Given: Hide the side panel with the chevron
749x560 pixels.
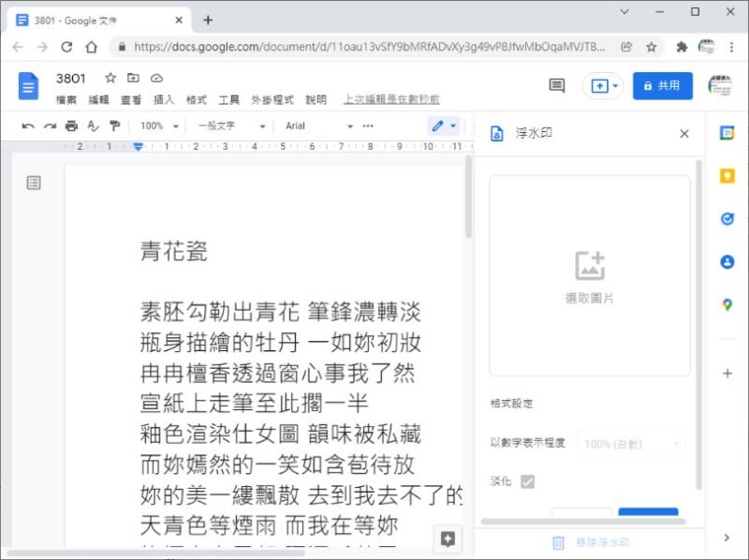Looking at the screenshot, I should 727,538.
